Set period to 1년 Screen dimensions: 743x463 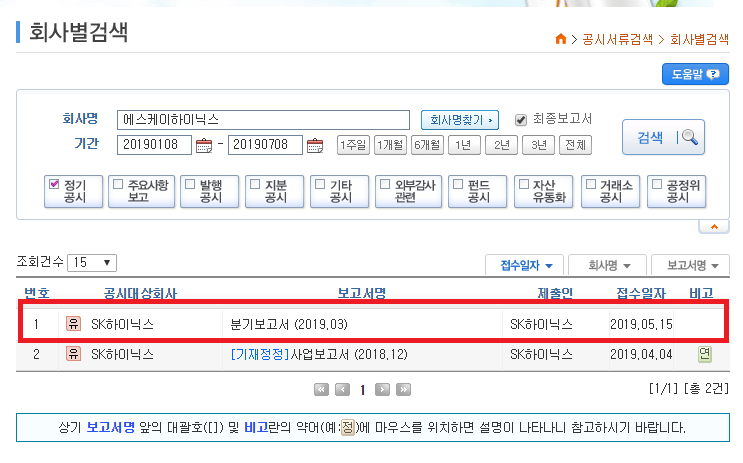tap(464, 145)
